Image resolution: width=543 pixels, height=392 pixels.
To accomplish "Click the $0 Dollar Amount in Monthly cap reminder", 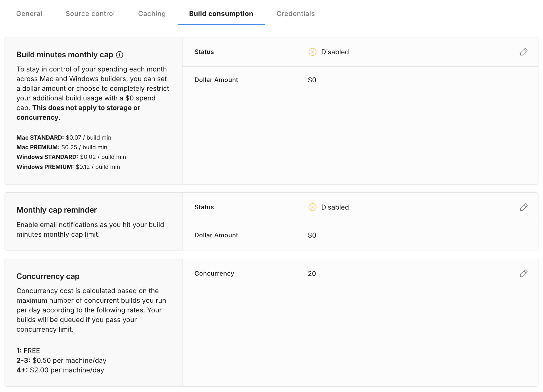I will (x=312, y=235).
